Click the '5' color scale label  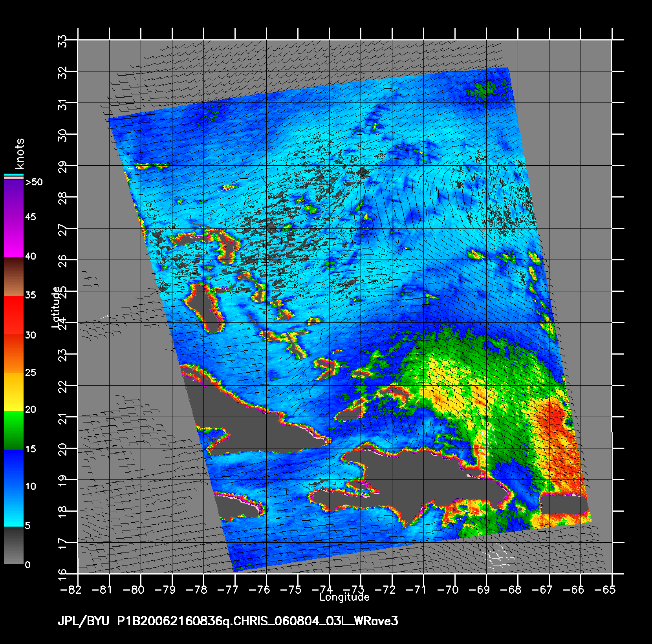(27, 525)
